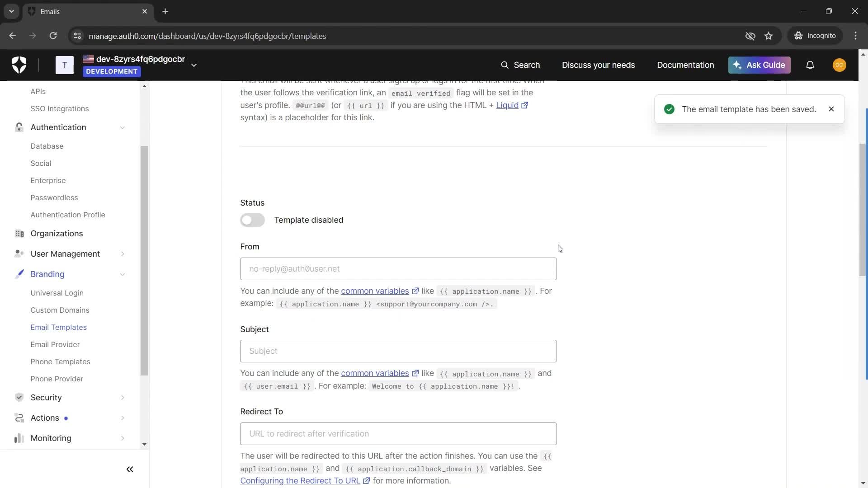Click sidebar scroll-up arrow
Image resolution: width=868 pixels, height=488 pixels.
(144, 86)
